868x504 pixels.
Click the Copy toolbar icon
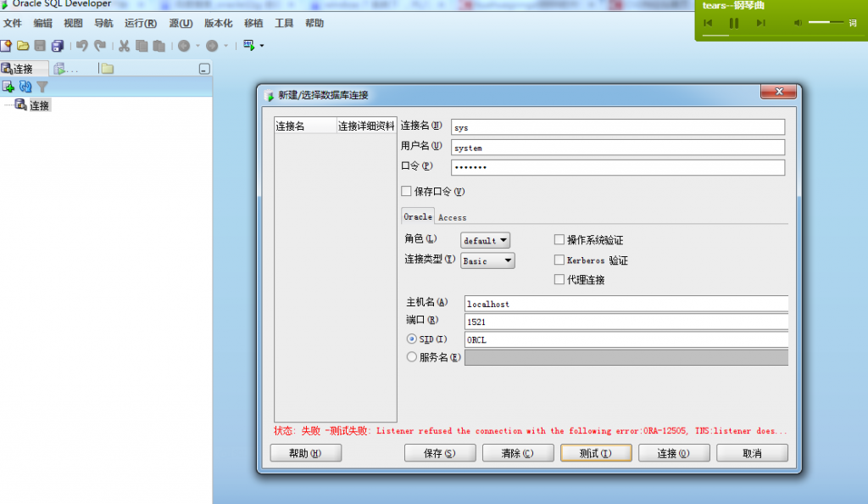142,46
